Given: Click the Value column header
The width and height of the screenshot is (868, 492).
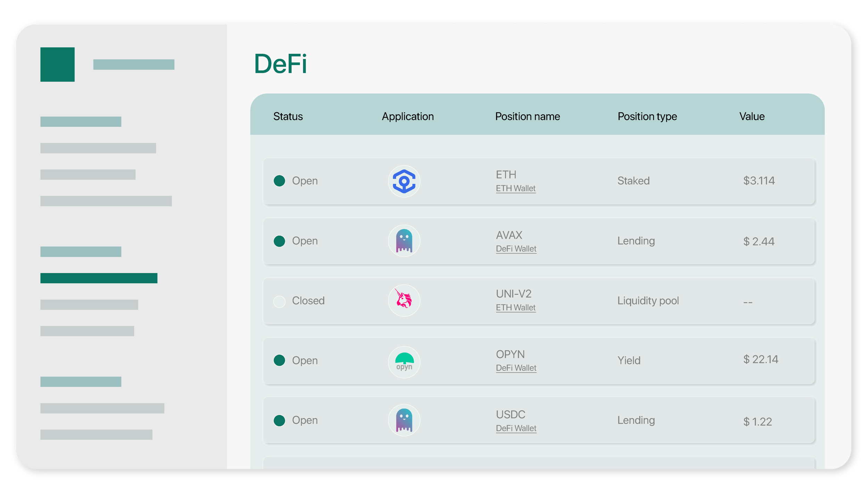Looking at the screenshot, I should 752,117.
